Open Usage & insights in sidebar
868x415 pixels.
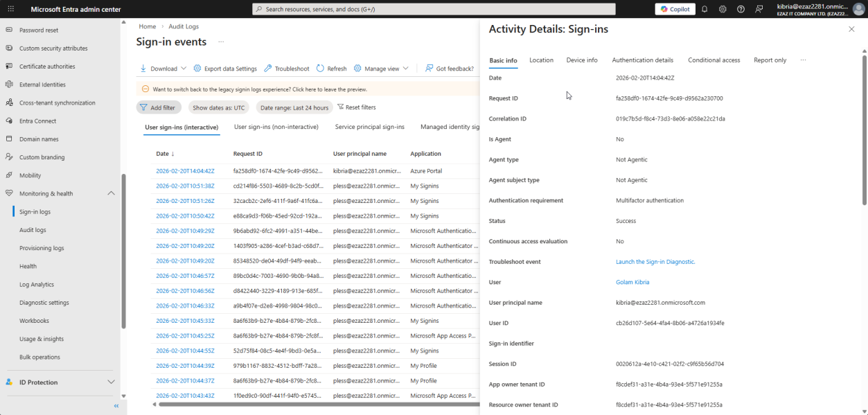point(42,339)
